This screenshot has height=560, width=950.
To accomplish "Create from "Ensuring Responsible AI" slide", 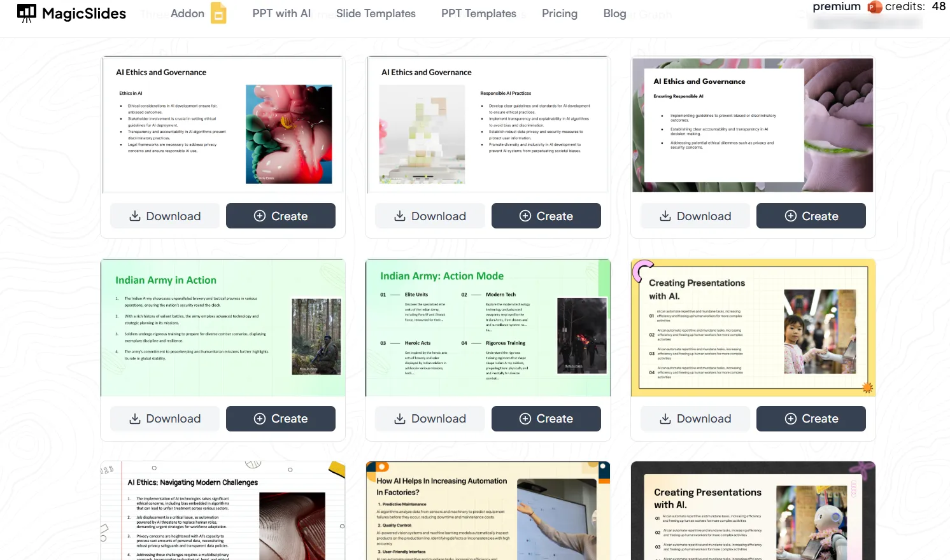I will pos(811,216).
